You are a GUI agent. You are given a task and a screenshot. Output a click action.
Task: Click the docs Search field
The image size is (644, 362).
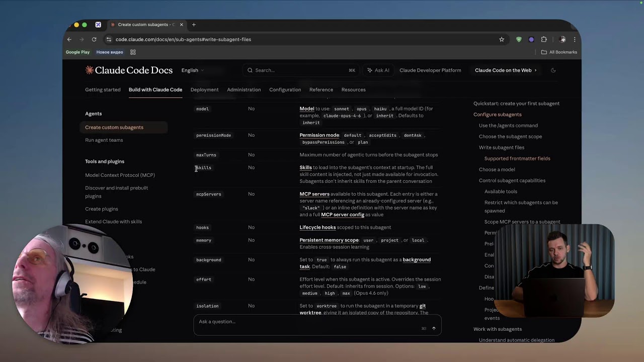coord(301,70)
